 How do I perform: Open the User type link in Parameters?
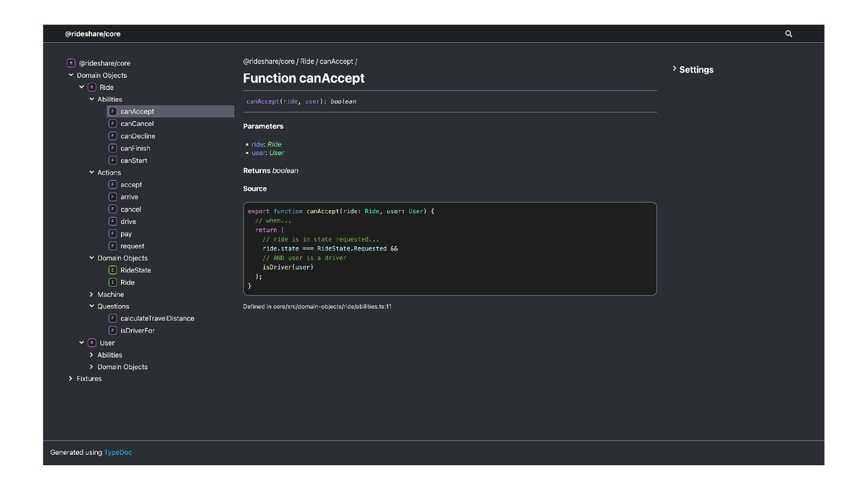(x=277, y=153)
